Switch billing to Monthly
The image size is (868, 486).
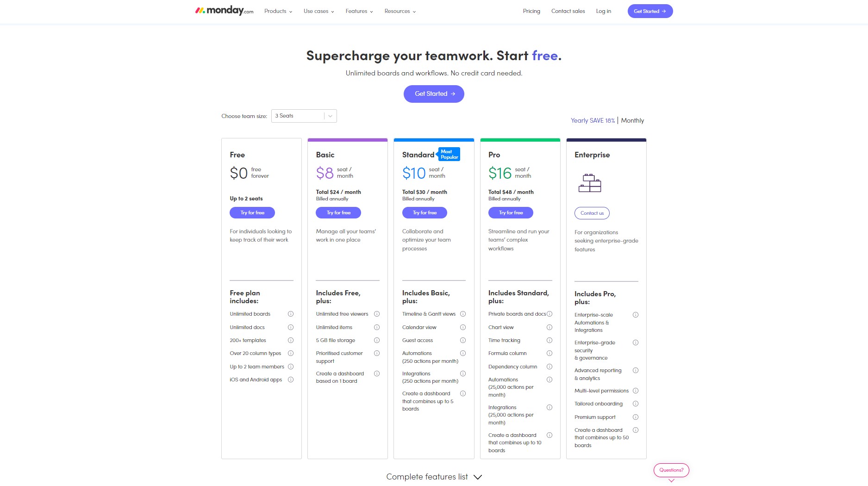click(632, 120)
